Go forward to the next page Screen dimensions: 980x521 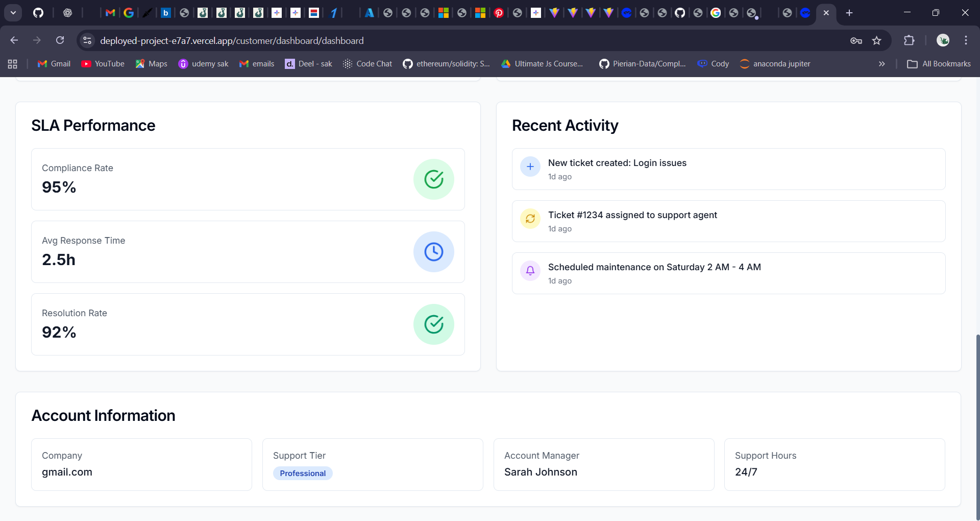click(x=37, y=40)
